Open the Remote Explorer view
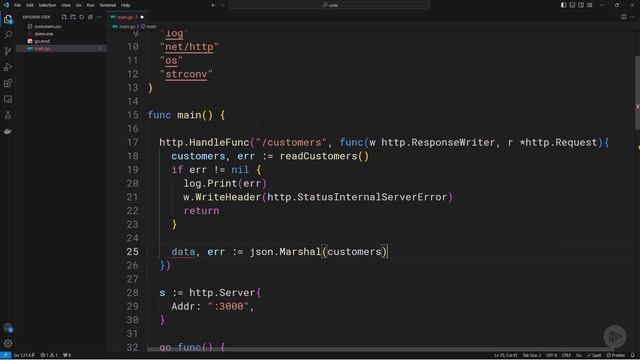This screenshot has width=640, height=360. click(x=8, y=99)
